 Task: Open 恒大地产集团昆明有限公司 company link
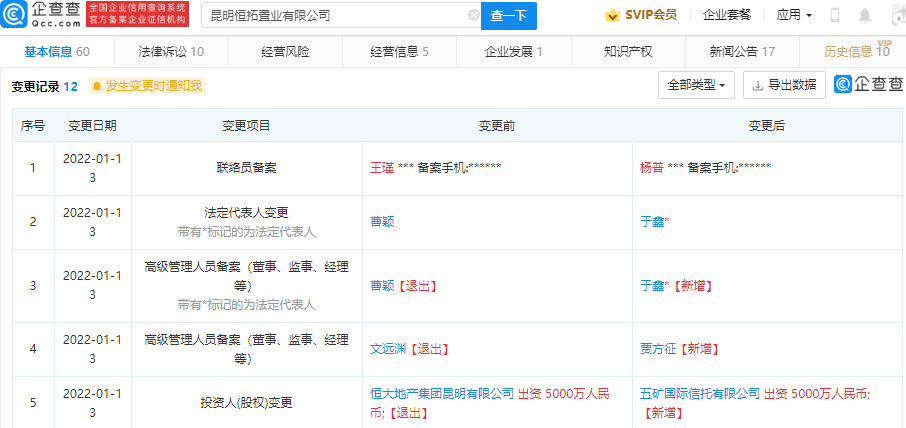tap(442, 394)
